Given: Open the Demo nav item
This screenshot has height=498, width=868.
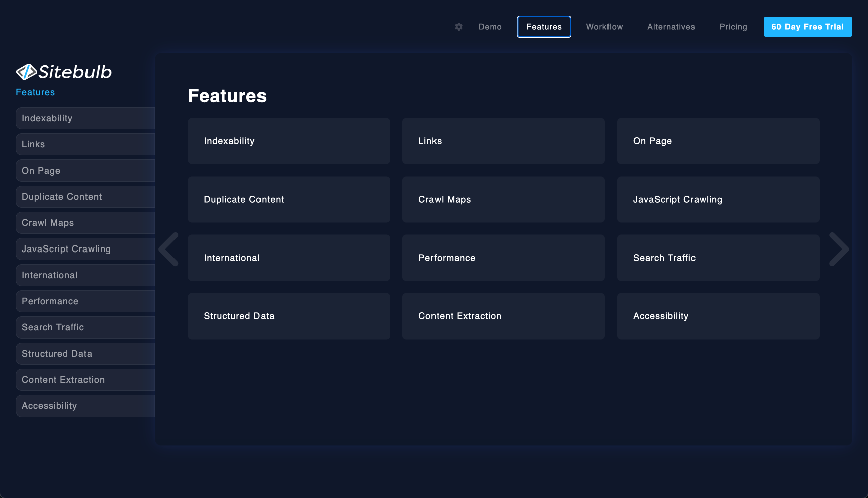Looking at the screenshot, I should 490,27.
